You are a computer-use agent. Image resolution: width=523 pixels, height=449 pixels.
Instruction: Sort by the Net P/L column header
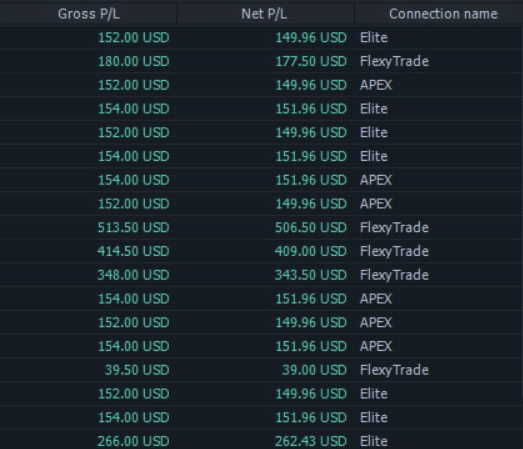pos(265,14)
